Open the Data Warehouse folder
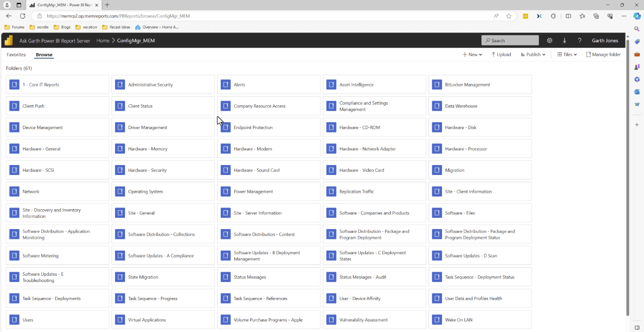644x332 pixels. (x=480, y=106)
